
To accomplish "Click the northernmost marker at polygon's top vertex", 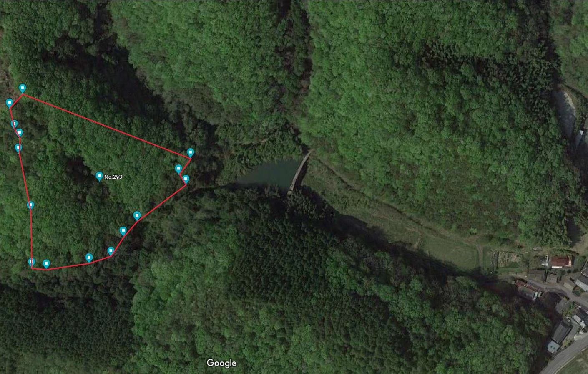I will click(23, 88).
